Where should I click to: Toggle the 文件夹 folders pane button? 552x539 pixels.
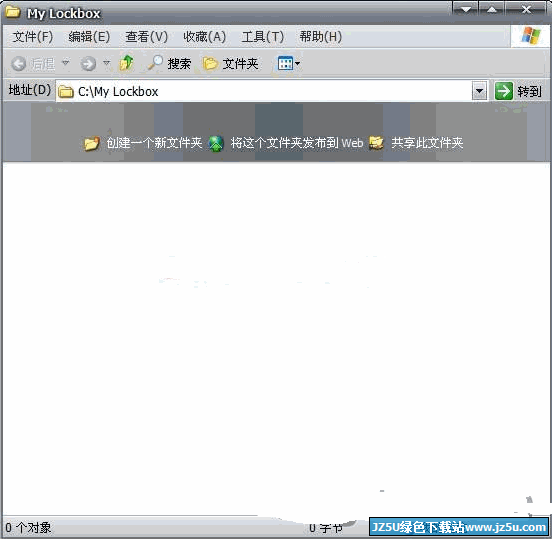point(231,64)
